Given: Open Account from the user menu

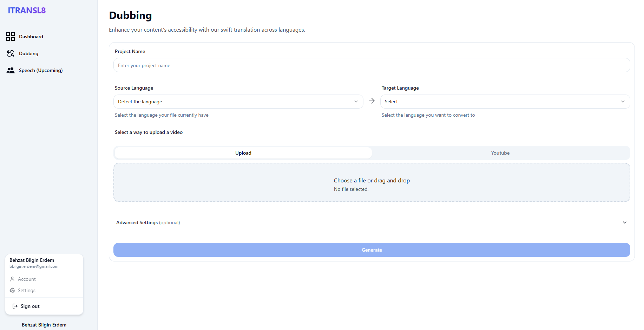Looking at the screenshot, I should click(27, 279).
